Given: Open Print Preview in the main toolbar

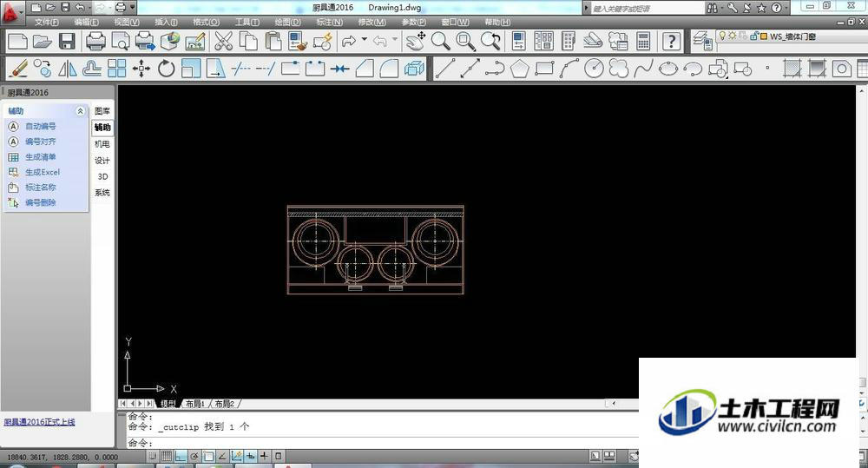Looking at the screenshot, I should [121, 41].
